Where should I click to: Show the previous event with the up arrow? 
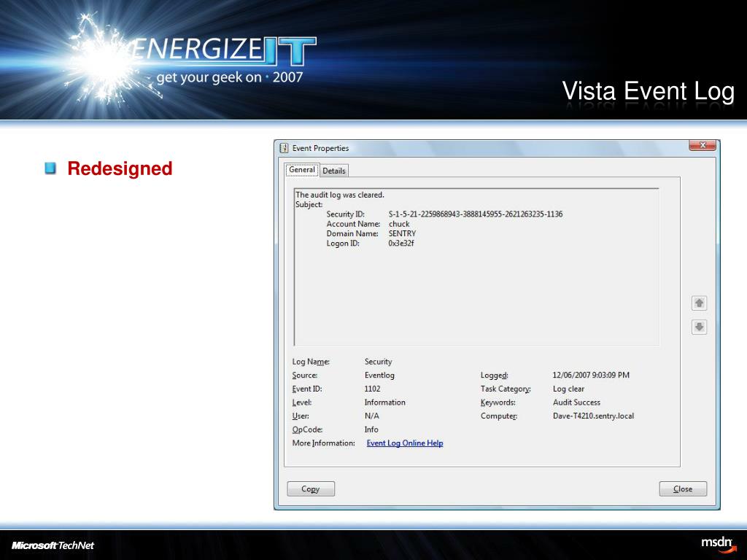[x=699, y=303]
